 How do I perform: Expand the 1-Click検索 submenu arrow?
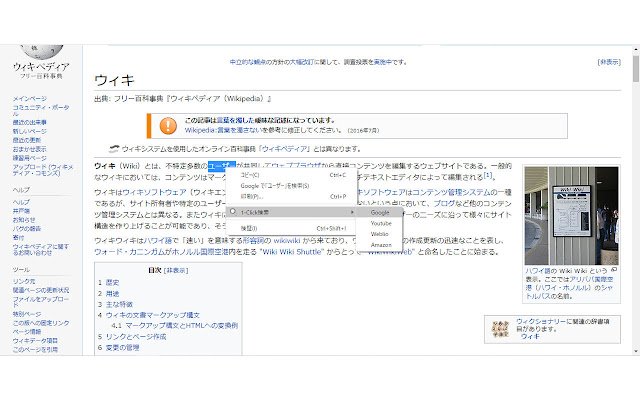click(x=352, y=212)
